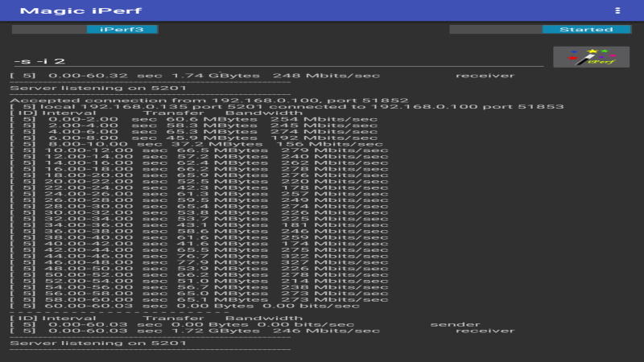Select the 0.00-60.03 sec sender summary row
Image resolution: width=644 pixels, height=362 pixels.
coord(246,325)
